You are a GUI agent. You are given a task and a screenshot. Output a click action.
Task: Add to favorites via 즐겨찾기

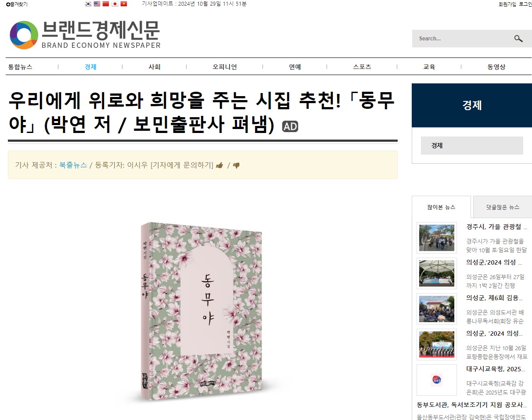tap(17, 4)
